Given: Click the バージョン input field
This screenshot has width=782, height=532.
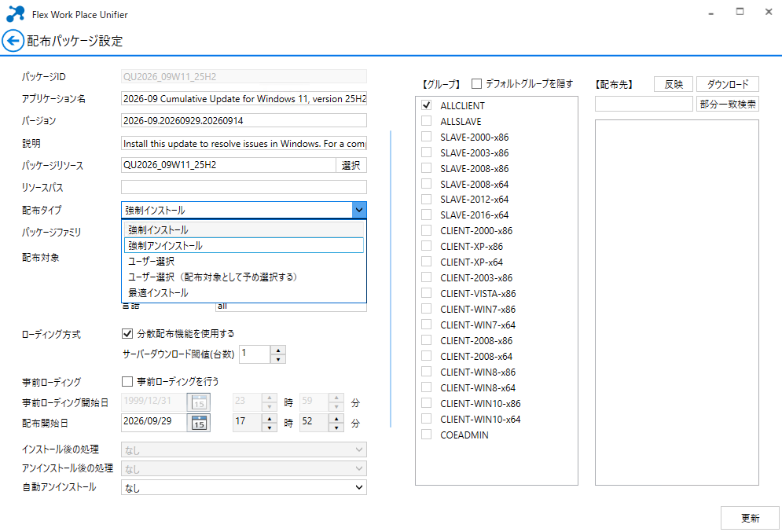Looking at the screenshot, I should [244, 120].
